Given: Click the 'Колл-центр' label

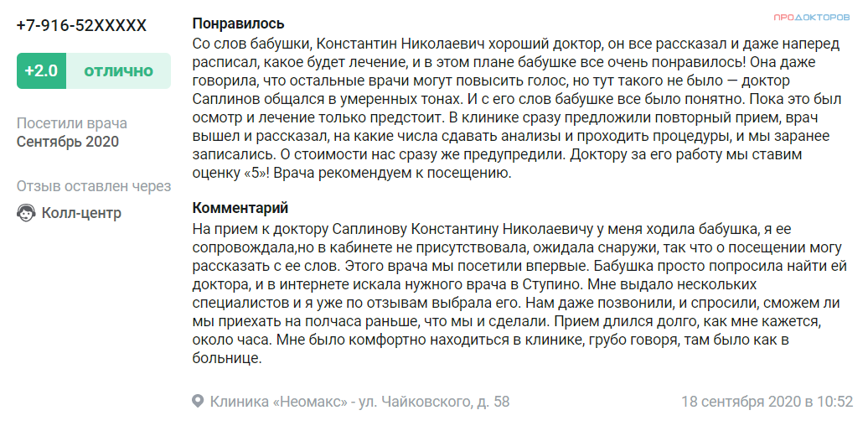Looking at the screenshot, I should click(x=81, y=213).
